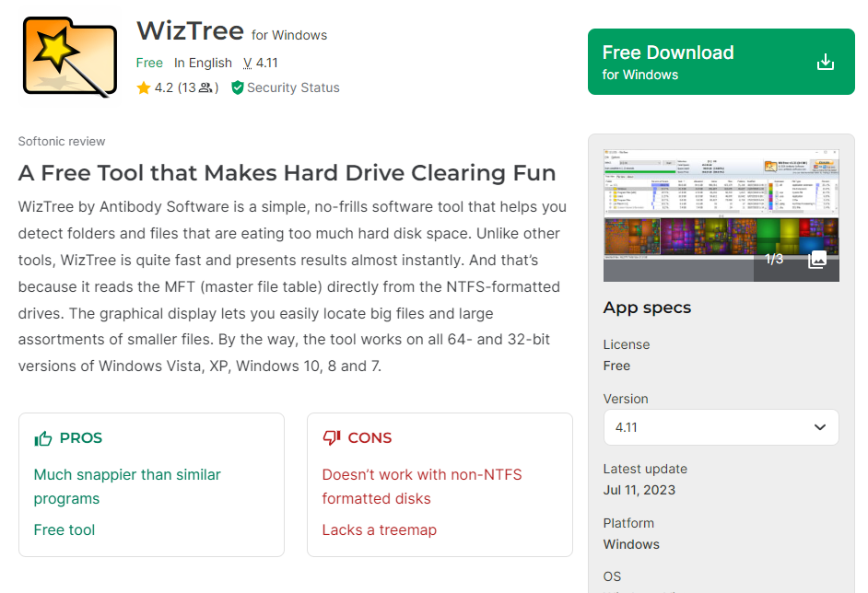Click the CONS thumbs-down icon

click(332, 438)
